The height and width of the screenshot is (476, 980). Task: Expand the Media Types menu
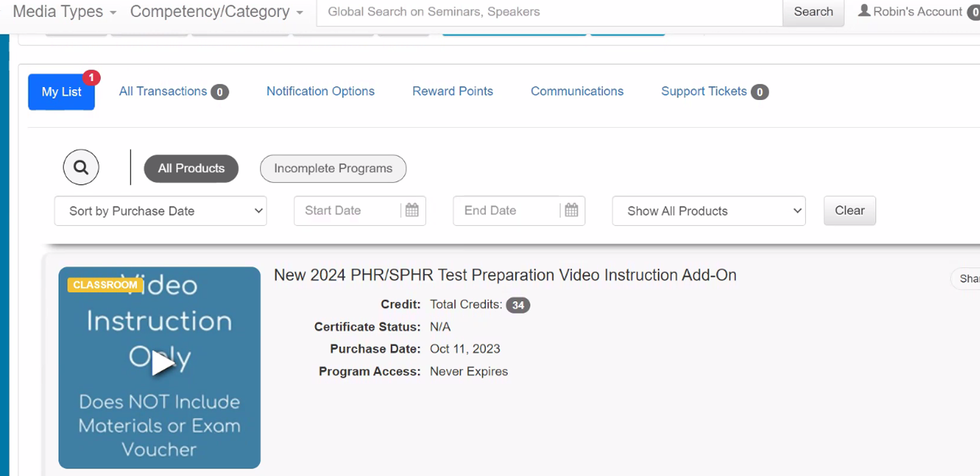[x=65, y=12]
